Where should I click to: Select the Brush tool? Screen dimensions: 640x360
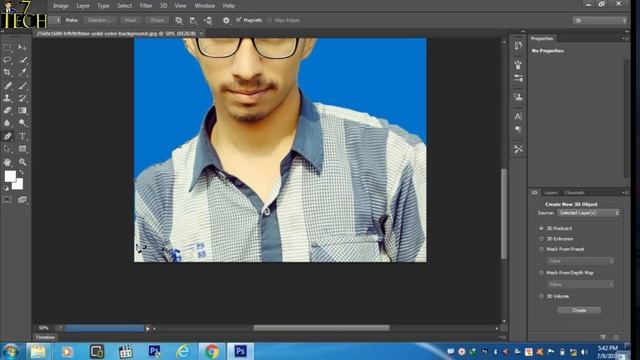(22, 85)
